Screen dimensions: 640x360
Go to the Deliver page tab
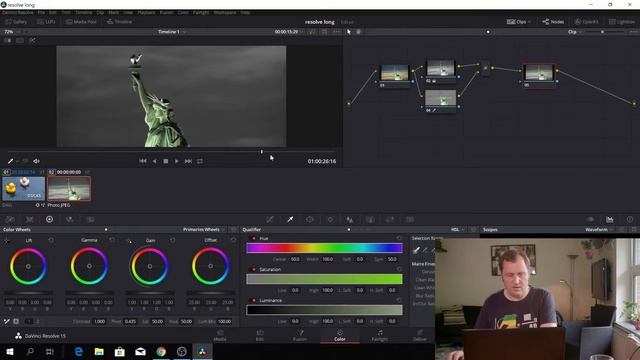pos(420,336)
